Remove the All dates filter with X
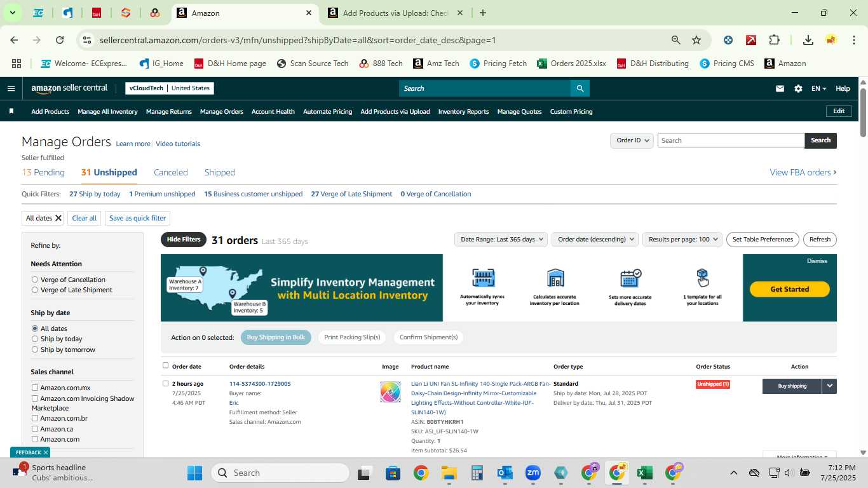868x488 pixels. [x=58, y=218]
